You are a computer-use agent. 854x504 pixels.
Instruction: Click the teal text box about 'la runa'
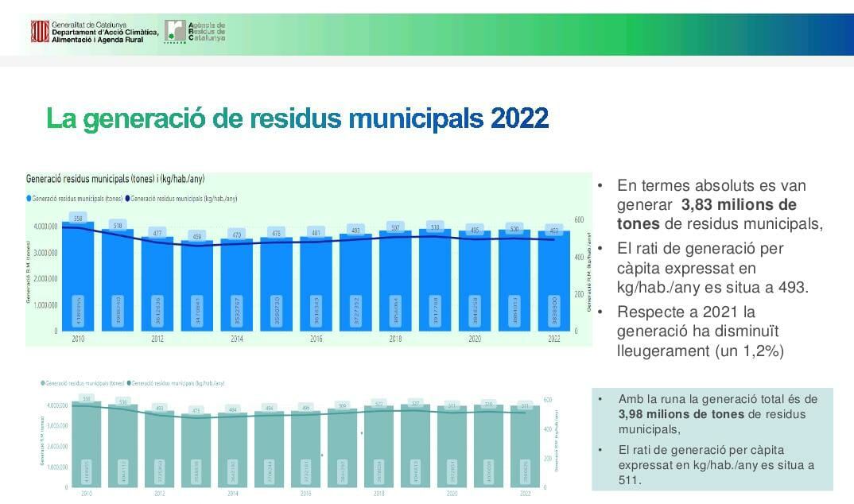(712, 439)
